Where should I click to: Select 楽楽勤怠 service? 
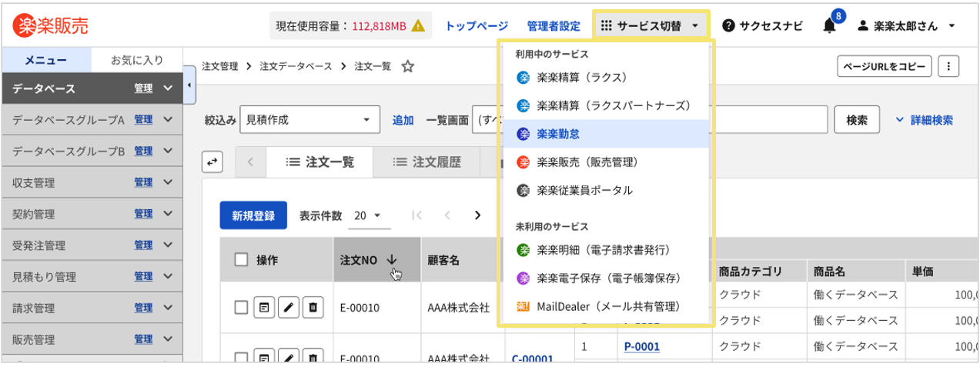coord(605,134)
